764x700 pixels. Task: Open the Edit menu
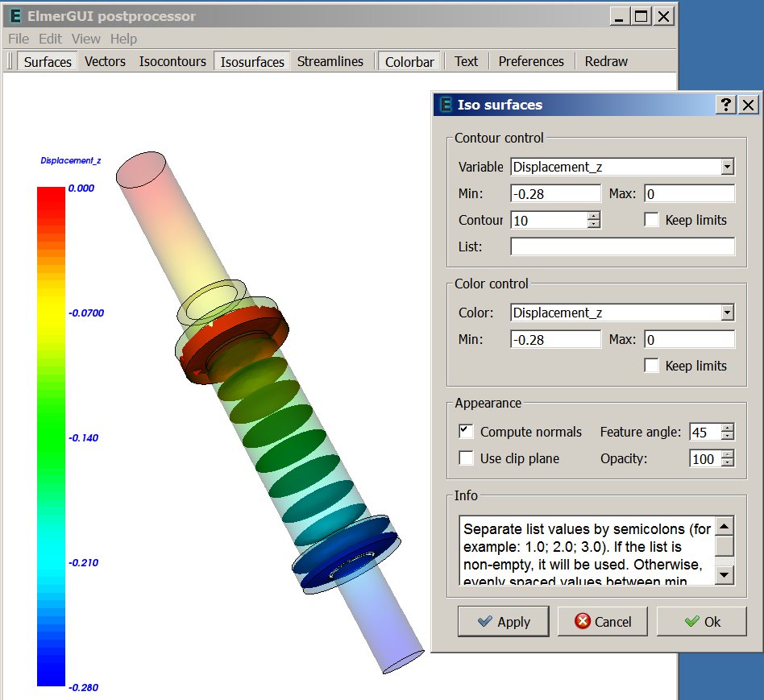(50, 39)
